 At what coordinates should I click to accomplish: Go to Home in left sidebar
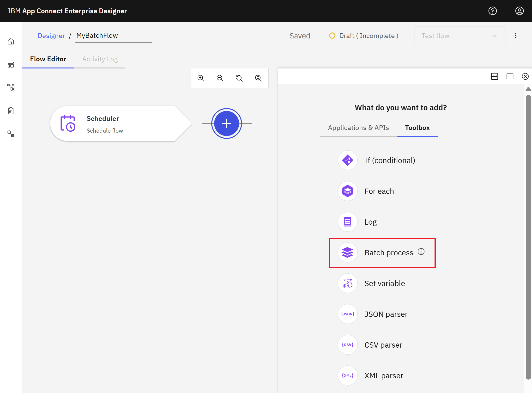[x=11, y=41]
